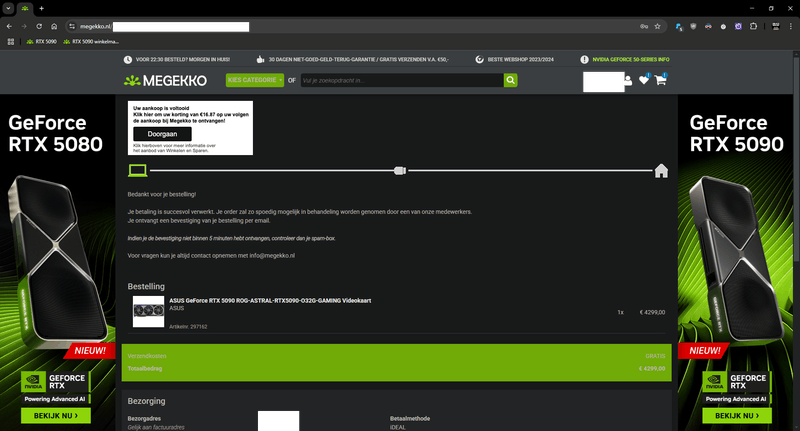Screen dimensions: 800x431
Task: Open the apps grid in bookmarks bar
Action: coord(10,41)
